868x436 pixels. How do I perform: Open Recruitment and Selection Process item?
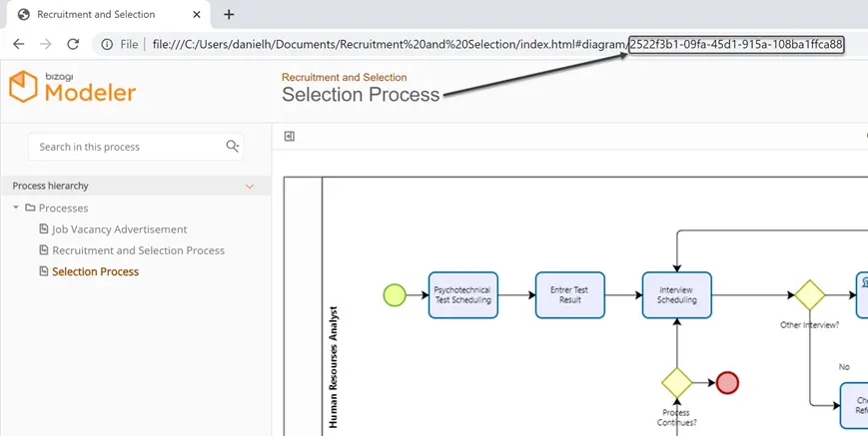click(139, 250)
